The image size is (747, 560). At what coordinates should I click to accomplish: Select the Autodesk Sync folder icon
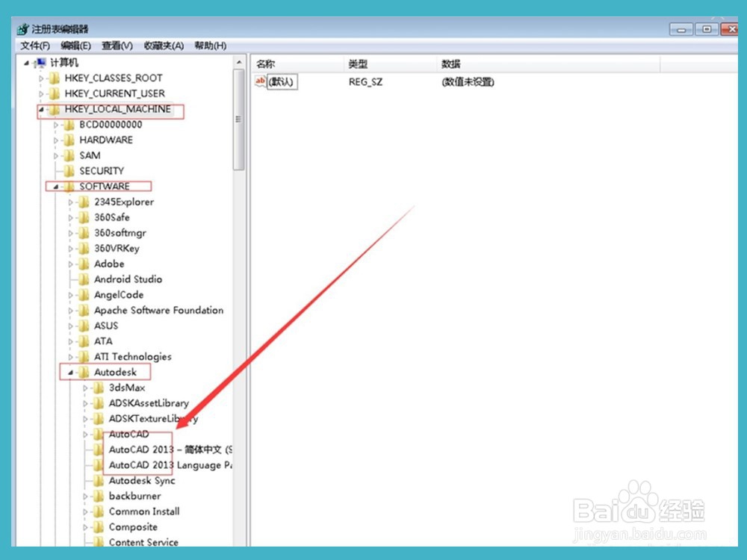click(x=99, y=480)
